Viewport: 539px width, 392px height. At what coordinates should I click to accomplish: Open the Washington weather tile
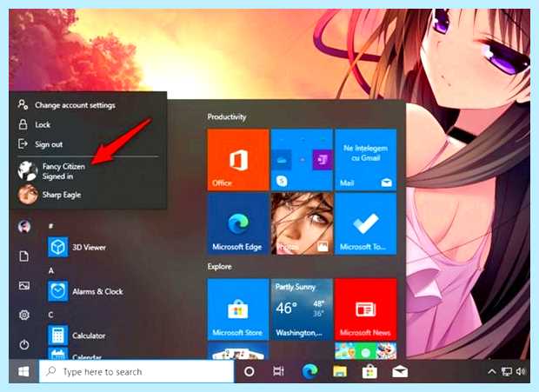coord(302,309)
